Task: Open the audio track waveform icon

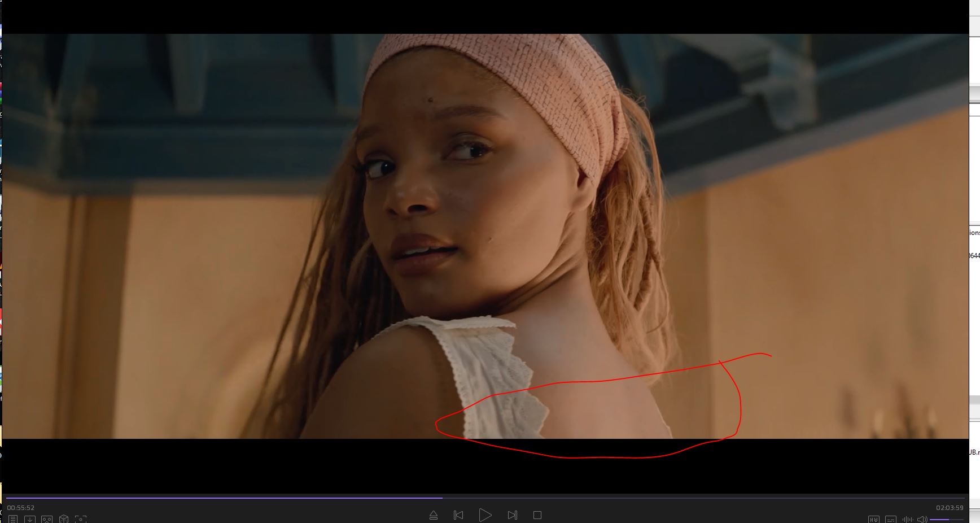Action: point(907,519)
